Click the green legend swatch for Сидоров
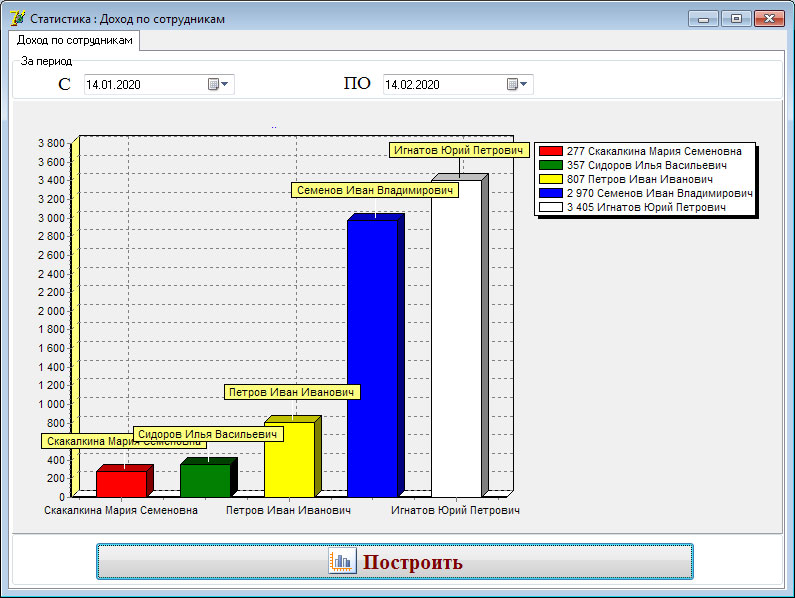Screen dimensions: 795x598 551,165
